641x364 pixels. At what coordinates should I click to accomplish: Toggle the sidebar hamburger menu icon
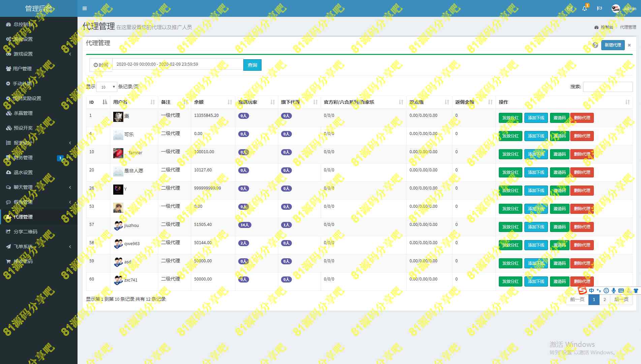85,8
